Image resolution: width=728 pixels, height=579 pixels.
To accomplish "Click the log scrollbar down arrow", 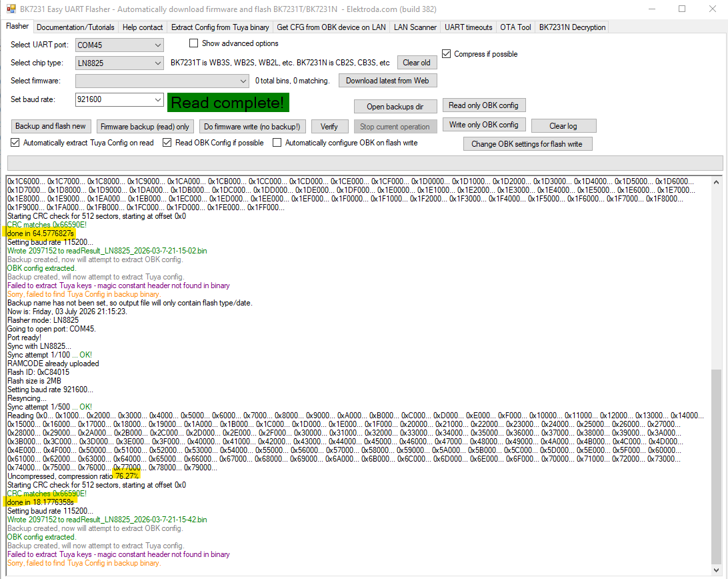I will pyautogui.click(x=716, y=570).
